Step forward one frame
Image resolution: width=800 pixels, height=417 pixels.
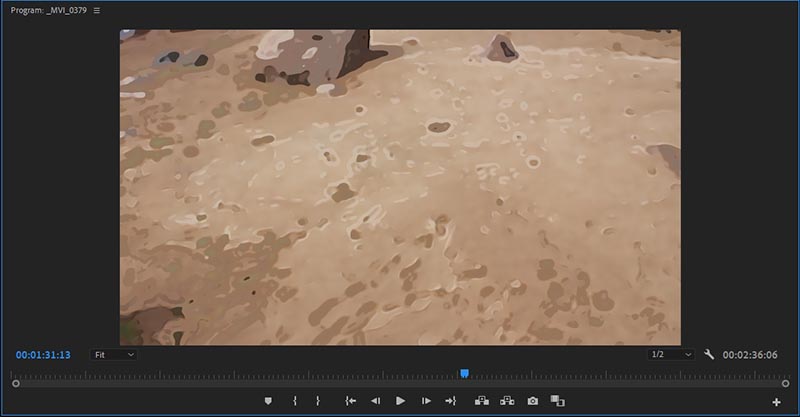(x=426, y=401)
